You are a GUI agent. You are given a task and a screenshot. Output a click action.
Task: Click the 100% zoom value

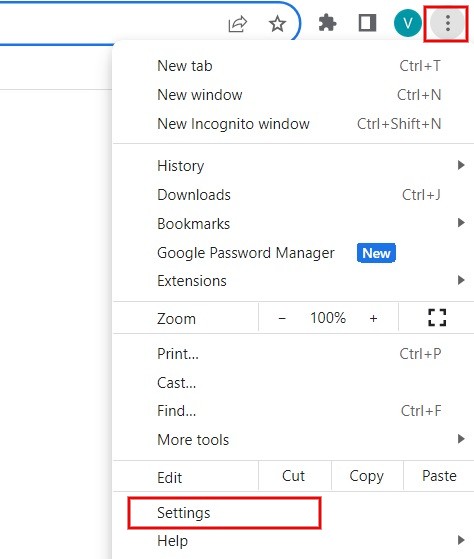(328, 318)
